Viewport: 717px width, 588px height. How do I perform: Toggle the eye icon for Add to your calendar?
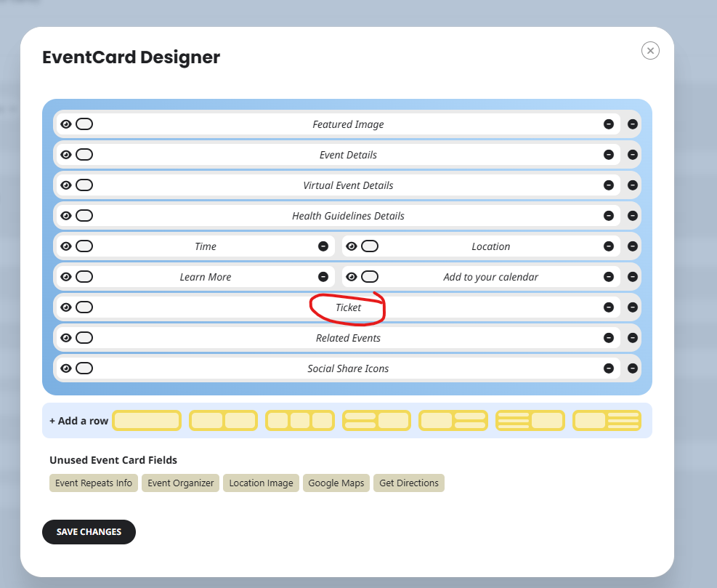[351, 276]
